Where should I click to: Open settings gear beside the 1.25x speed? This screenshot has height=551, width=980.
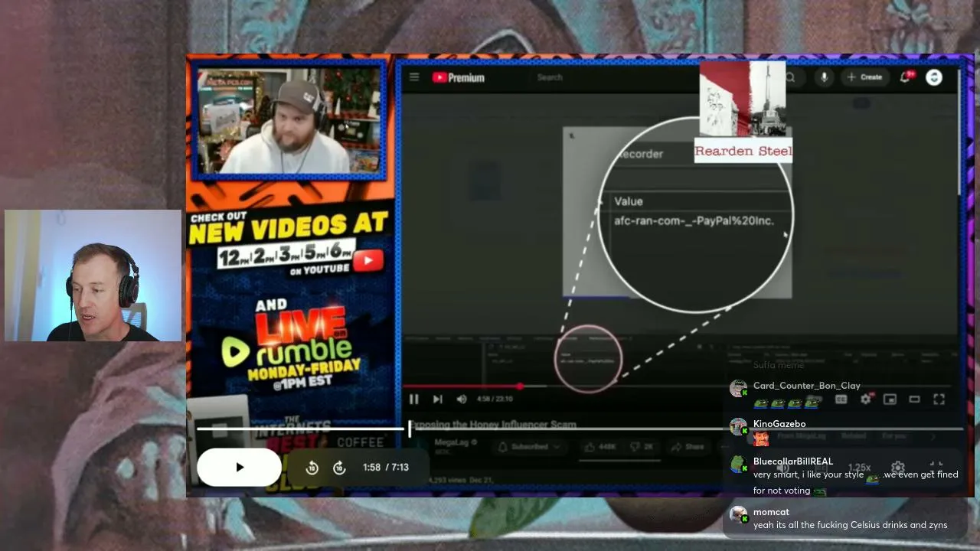click(x=898, y=468)
